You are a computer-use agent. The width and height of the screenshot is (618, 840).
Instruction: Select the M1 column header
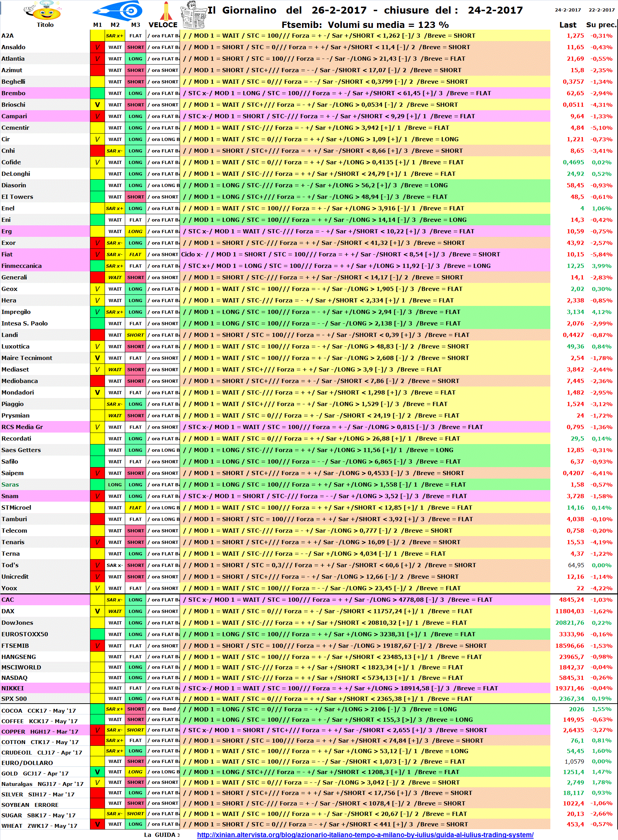(97, 25)
